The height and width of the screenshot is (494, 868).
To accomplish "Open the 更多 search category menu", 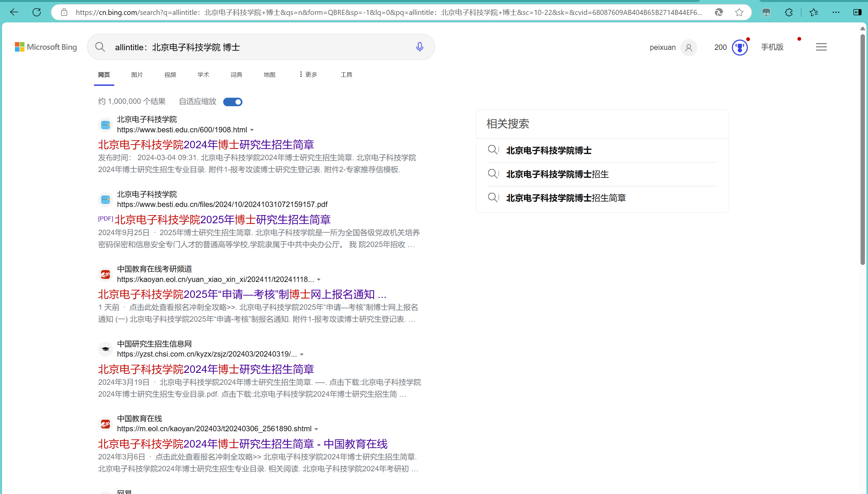I will click(308, 75).
